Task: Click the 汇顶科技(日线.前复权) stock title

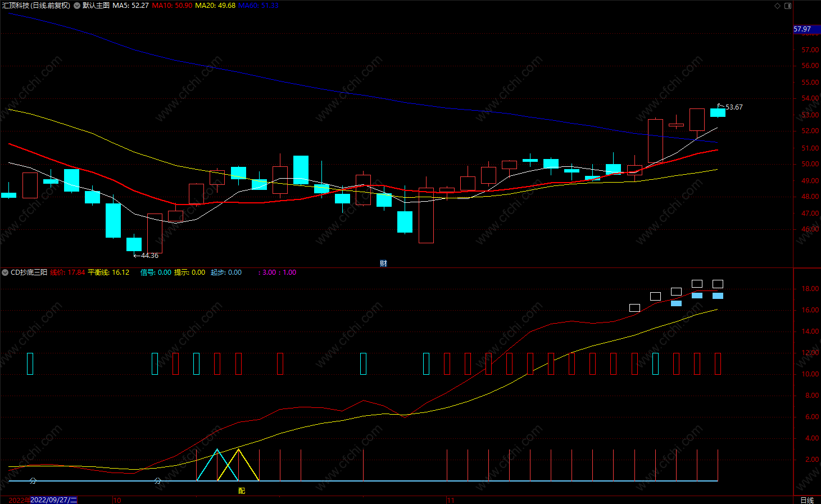Action: (36, 6)
